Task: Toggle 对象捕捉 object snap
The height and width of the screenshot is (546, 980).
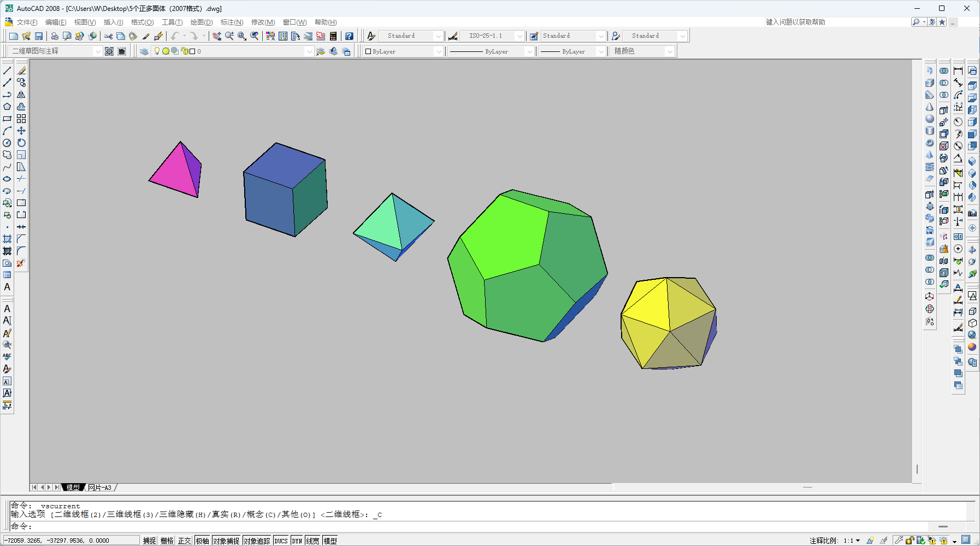Action: click(x=226, y=541)
